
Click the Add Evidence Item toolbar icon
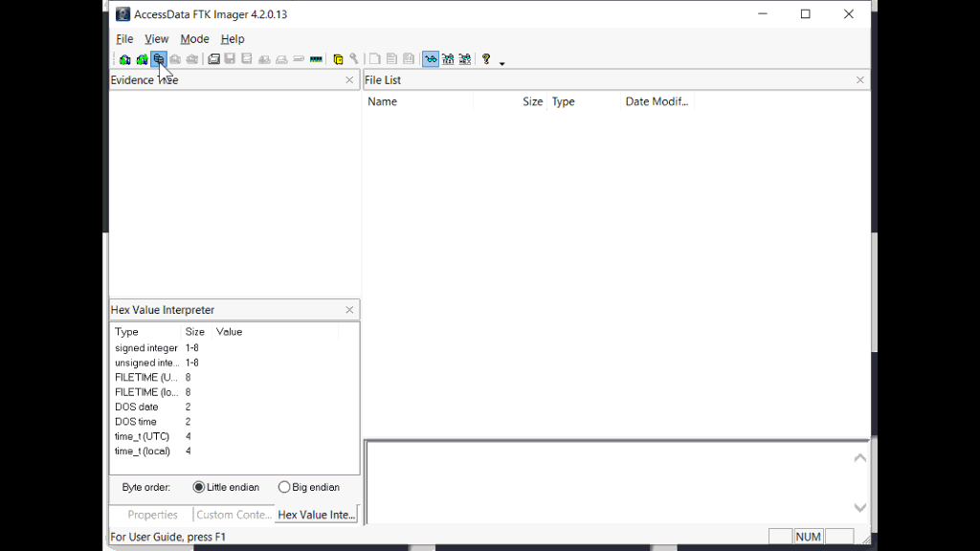click(125, 59)
